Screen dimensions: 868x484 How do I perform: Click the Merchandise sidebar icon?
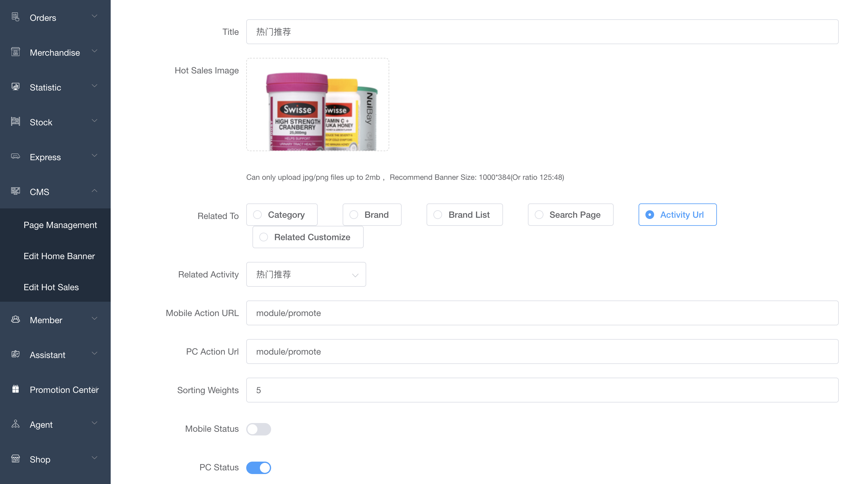(16, 52)
